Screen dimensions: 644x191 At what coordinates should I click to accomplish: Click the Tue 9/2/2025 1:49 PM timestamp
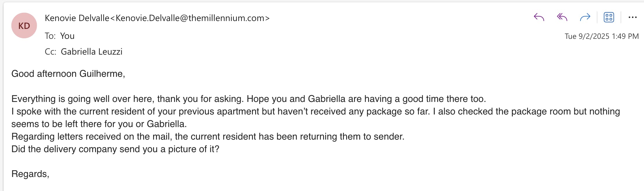click(x=601, y=36)
